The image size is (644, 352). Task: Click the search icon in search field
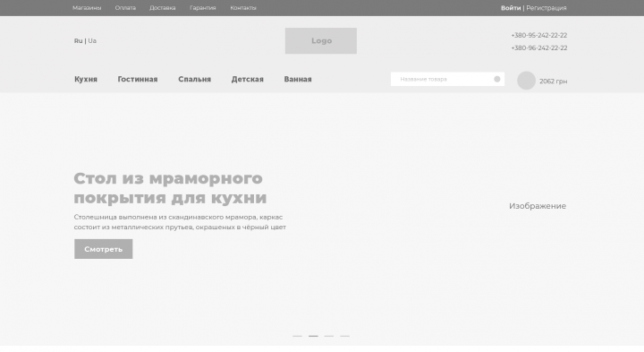coord(497,79)
